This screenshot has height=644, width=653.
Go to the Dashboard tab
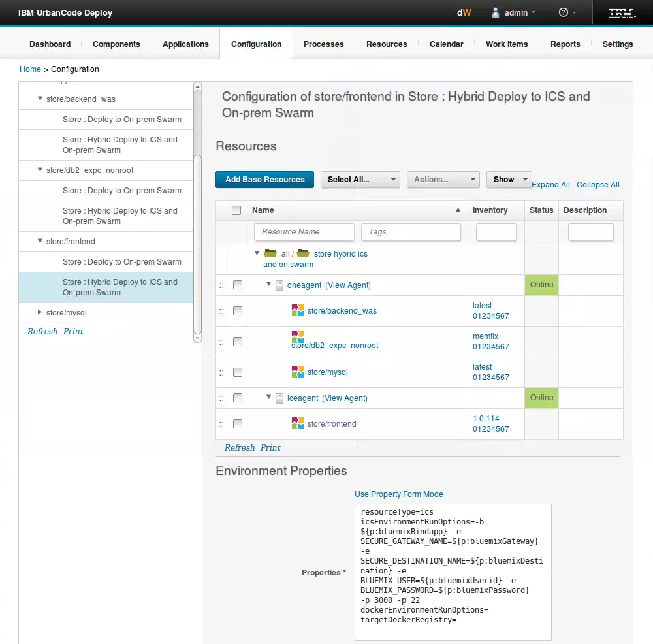click(x=50, y=44)
